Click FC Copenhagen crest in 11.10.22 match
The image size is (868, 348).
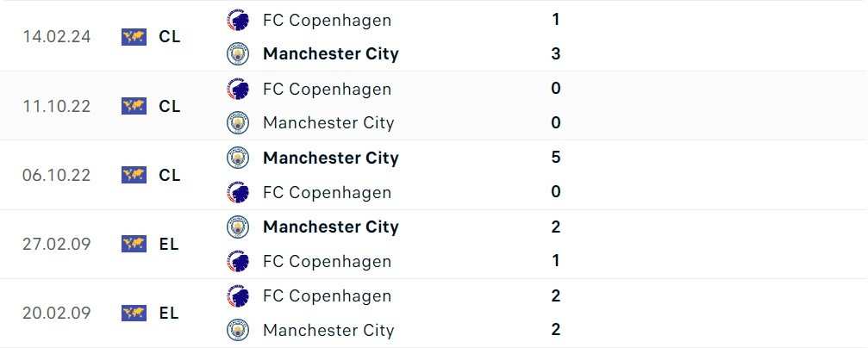click(237, 89)
